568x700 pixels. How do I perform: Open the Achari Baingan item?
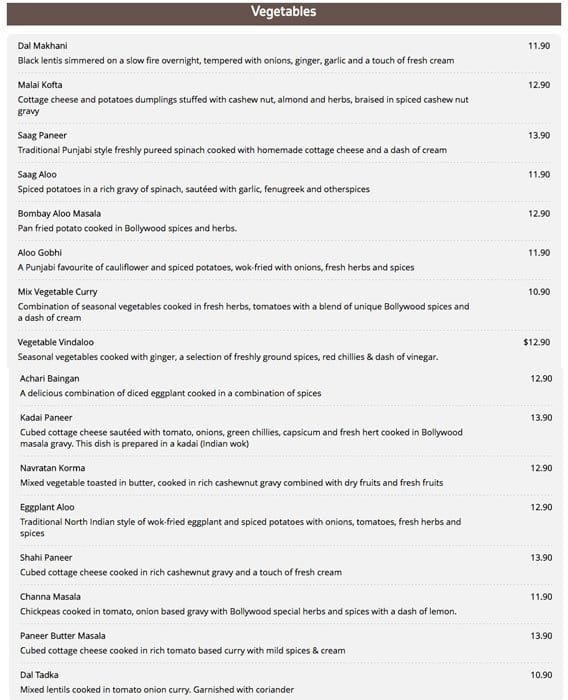click(x=50, y=379)
